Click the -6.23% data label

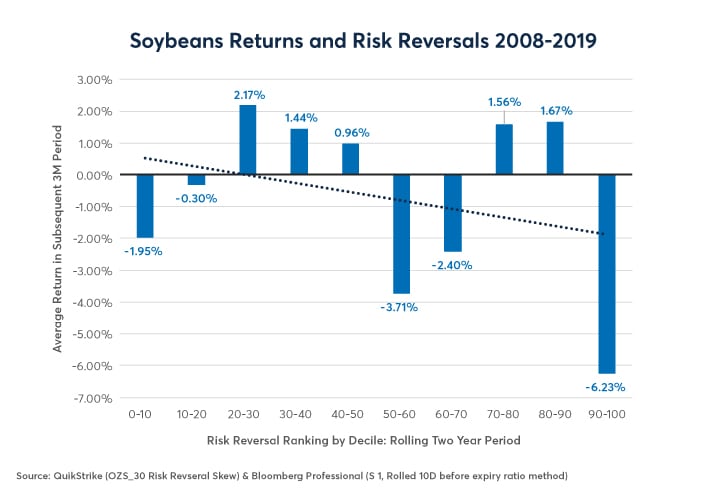coord(606,387)
